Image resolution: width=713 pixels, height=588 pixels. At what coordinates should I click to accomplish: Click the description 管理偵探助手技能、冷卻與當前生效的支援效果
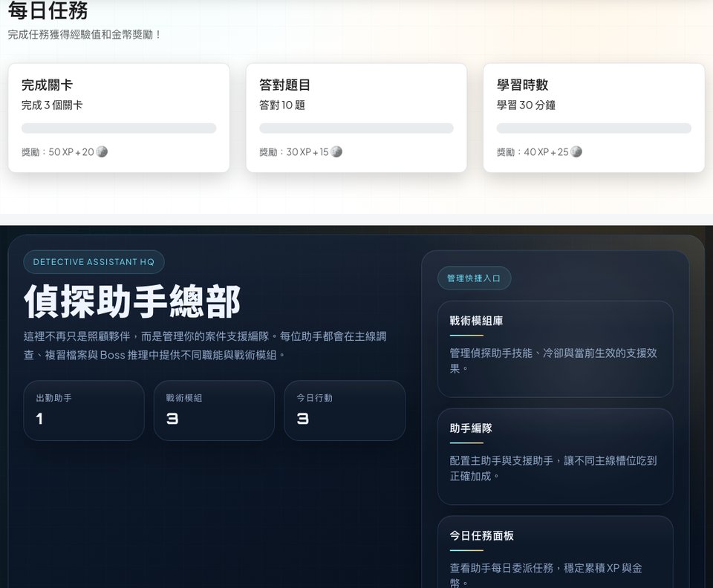(x=553, y=361)
